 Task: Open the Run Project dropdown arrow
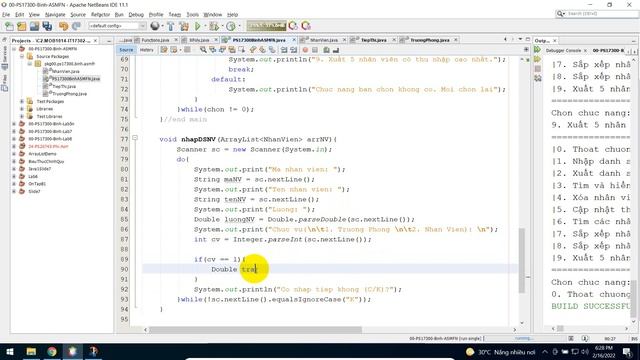[x=204, y=26]
